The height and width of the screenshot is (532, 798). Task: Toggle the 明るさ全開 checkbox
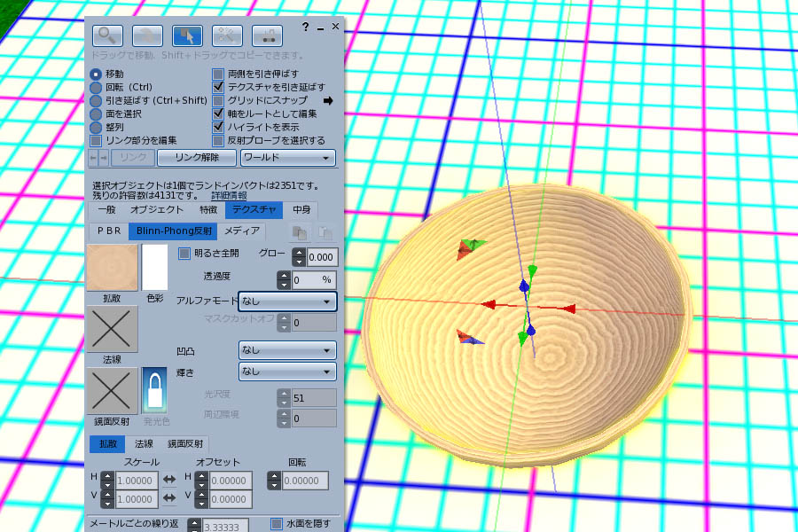[x=184, y=254]
